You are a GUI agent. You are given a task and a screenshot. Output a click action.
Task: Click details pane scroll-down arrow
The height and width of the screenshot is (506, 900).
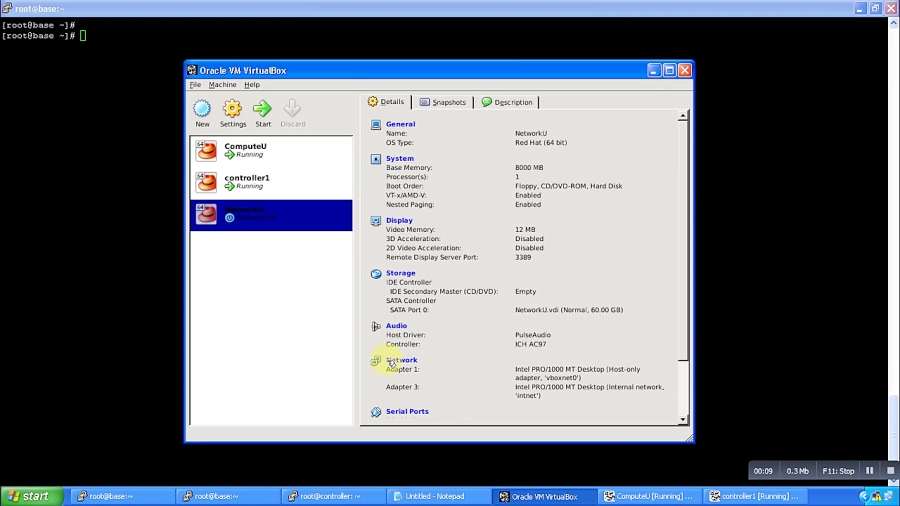pos(682,419)
